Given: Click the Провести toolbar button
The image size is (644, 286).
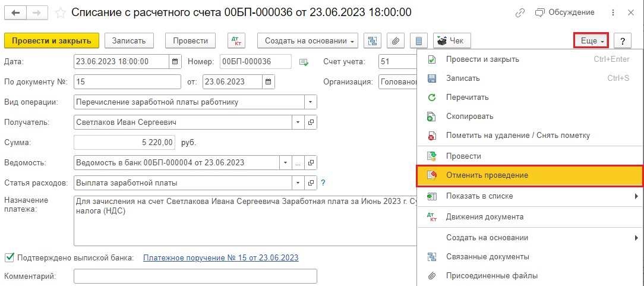Looking at the screenshot, I should (x=190, y=40).
